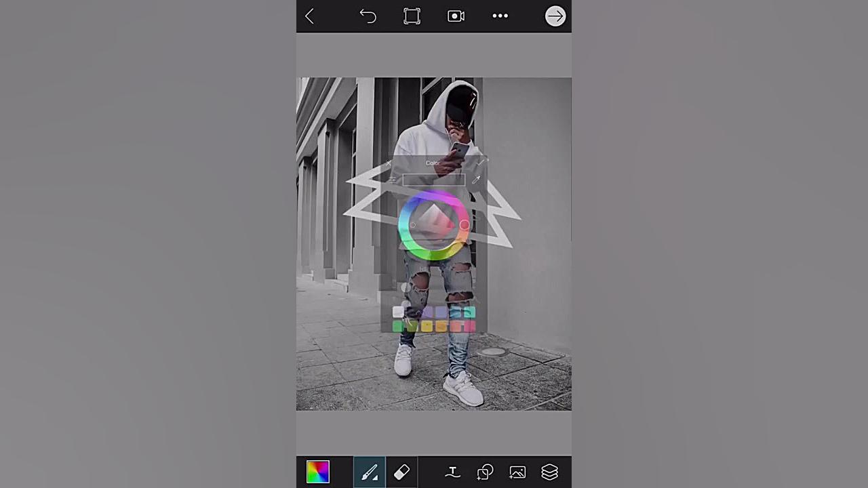The width and height of the screenshot is (868, 488).
Task: Go back using the top-left arrow
Action: 309,16
